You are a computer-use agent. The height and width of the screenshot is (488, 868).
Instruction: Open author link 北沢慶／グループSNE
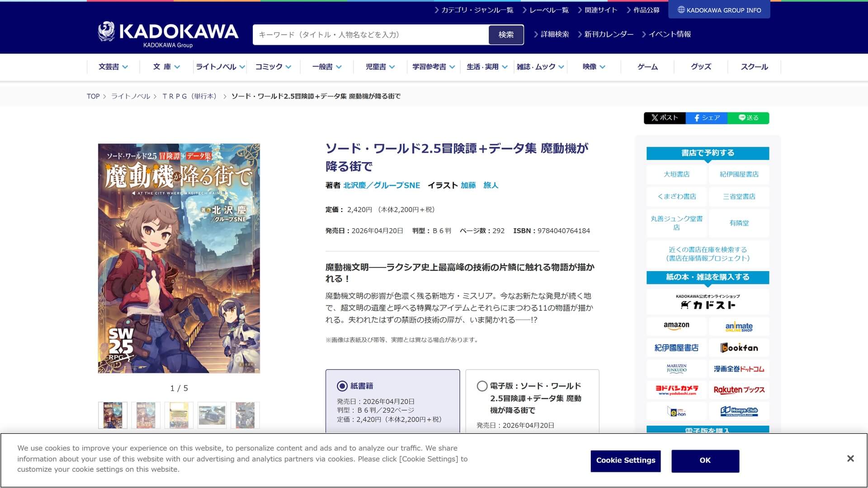pyautogui.click(x=382, y=185)
